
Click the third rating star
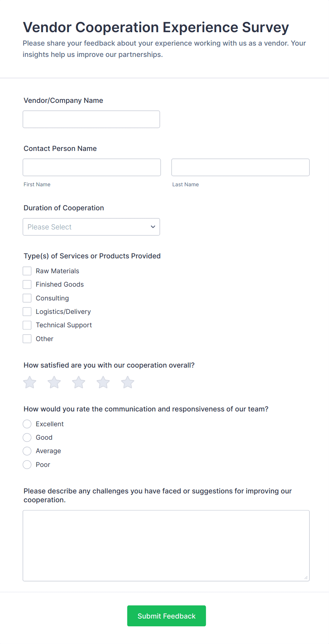point(79,382)
